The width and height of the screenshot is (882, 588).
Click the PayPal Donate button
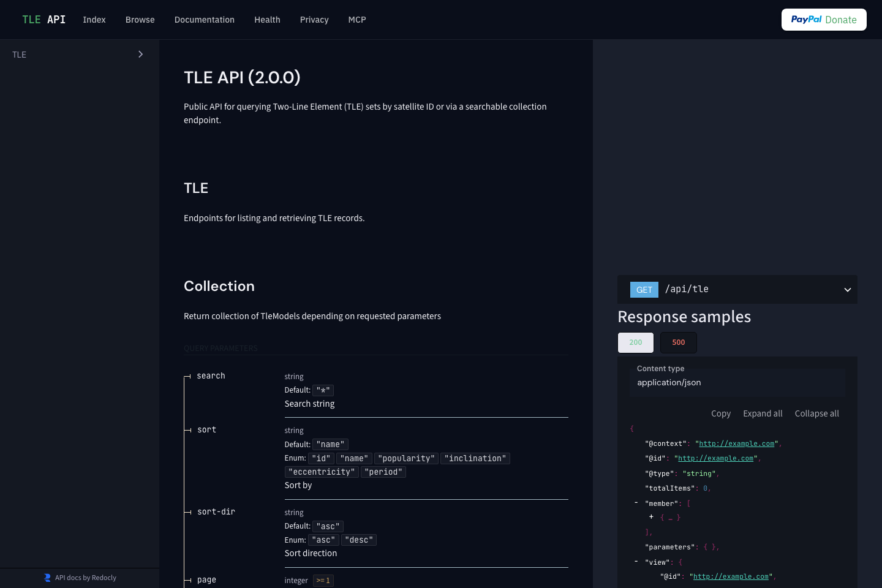(823, 20)
